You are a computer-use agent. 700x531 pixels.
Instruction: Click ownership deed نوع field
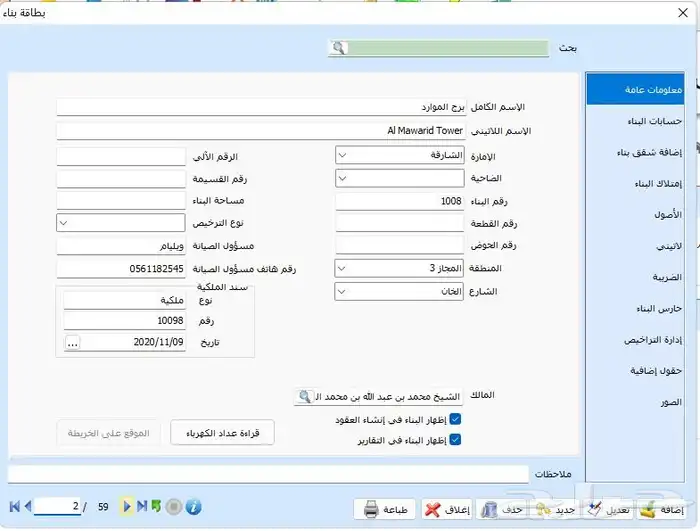pos(124,301)
